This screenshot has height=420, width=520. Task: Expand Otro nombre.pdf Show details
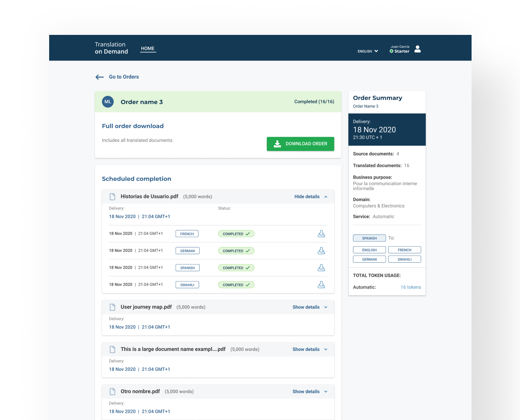click(310, 392)
